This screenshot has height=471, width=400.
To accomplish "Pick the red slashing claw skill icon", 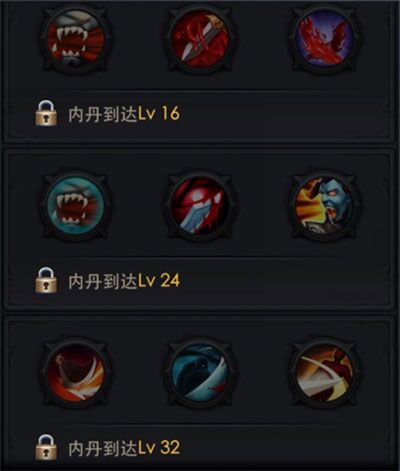I will (76, 373).
